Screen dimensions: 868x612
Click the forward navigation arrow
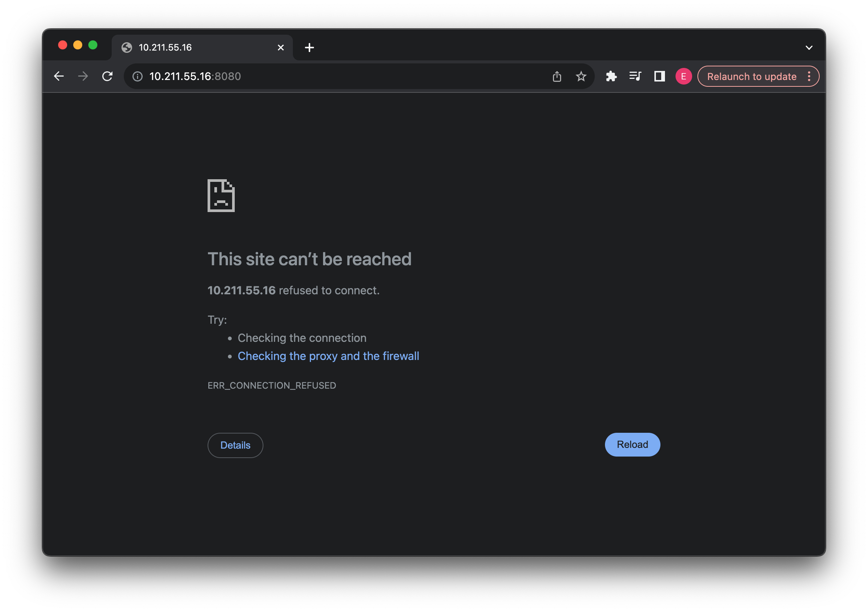pyautogui.click(x=83, y=76)
